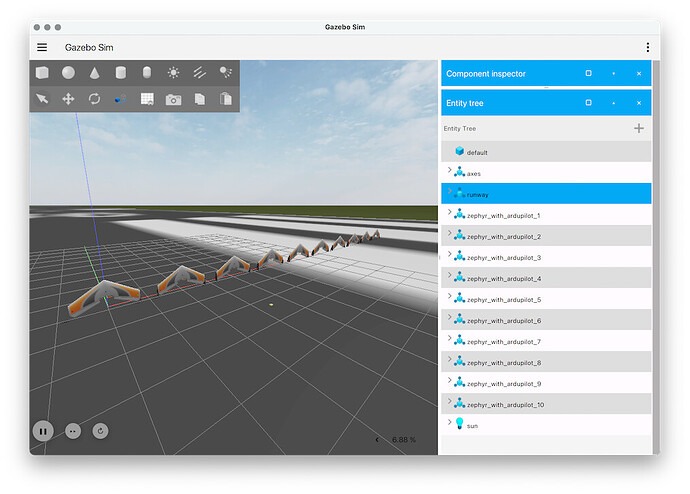Screen dimensions: 690x494
Task: Expand the sun entity node
Action: (x=449, y=425)
